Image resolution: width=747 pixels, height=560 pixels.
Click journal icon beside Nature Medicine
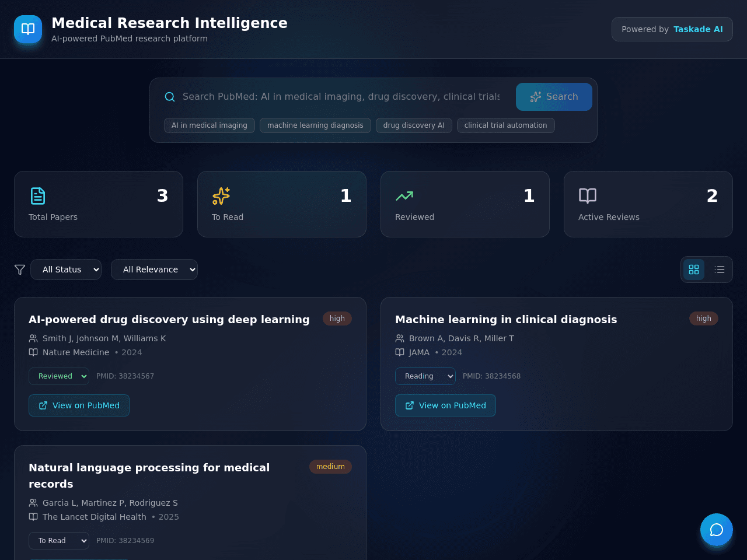pos(33,352)
